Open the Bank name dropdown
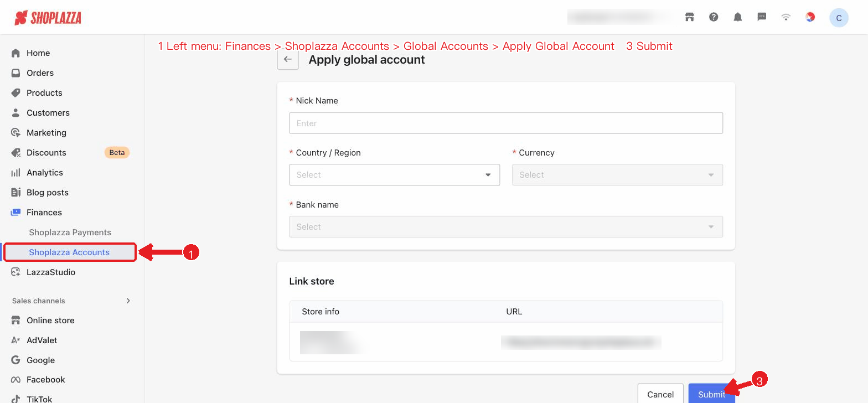Image resolution: width=868 pixels, height=403 pixels. (x=506, y=227)
